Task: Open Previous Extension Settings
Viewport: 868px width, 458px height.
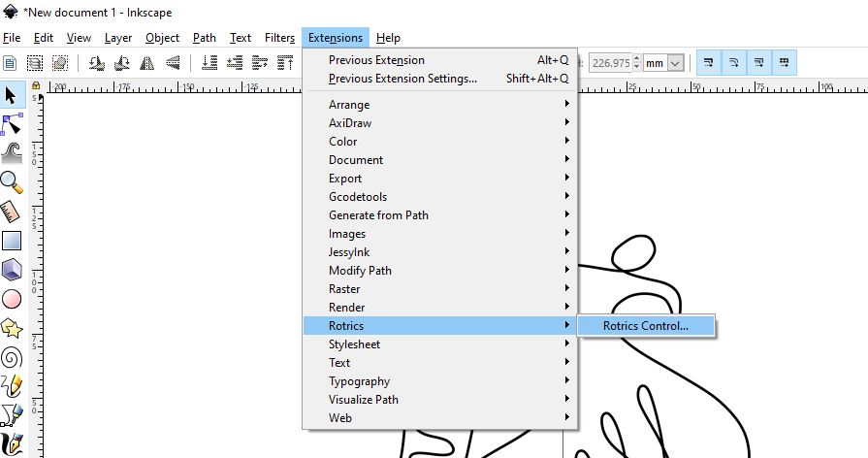Action: pyautogui.click(x=440, y=79)
